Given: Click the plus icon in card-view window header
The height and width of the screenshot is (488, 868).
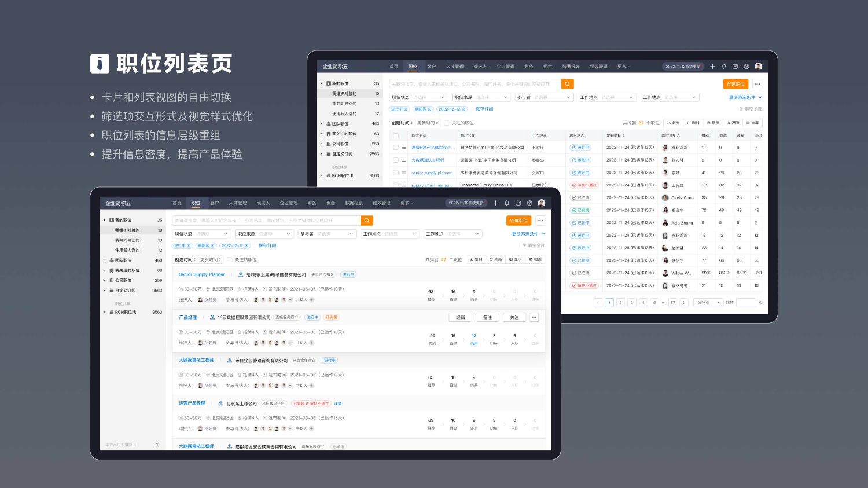Looking at the screenshot, I should pos(495,203).
